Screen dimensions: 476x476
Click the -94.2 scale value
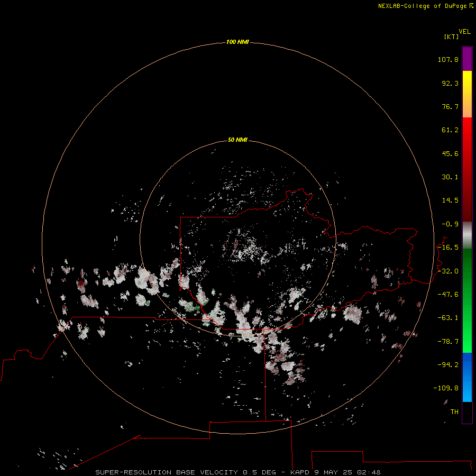coord(448,364)
